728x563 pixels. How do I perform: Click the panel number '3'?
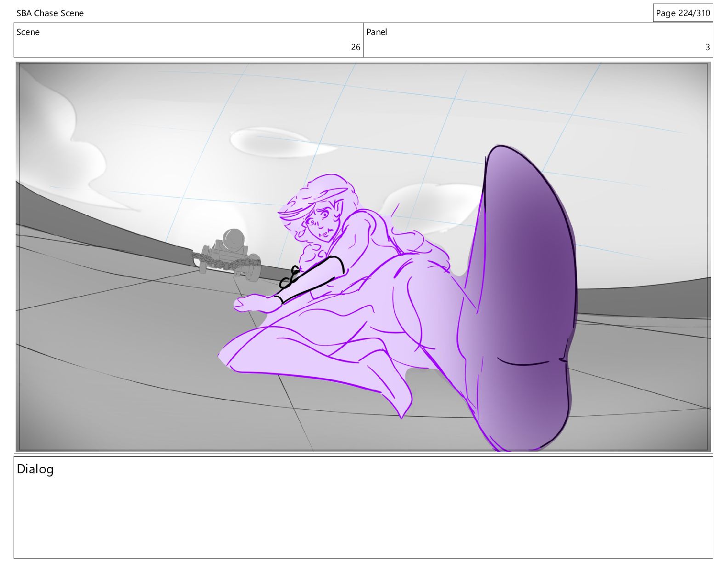click(x=708, y=47)
